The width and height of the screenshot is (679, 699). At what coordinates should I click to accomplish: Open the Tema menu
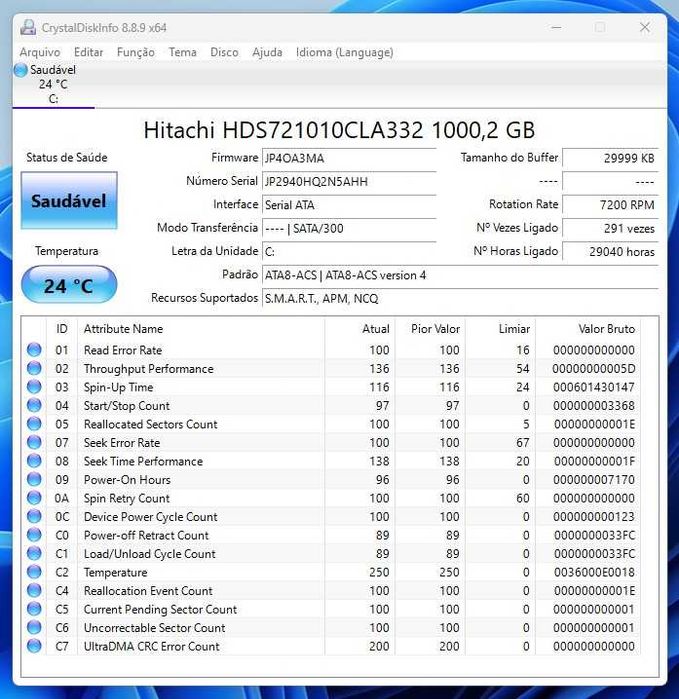coord(182,52)
